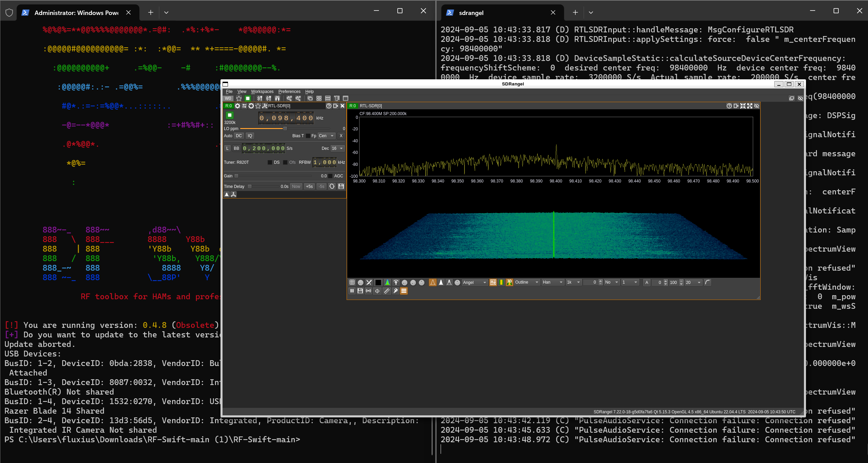Toggle automatic DC correction
Image resolution: width=868 pixels, height=463 pixels.
pyautogui.click(x=239, y=136)
